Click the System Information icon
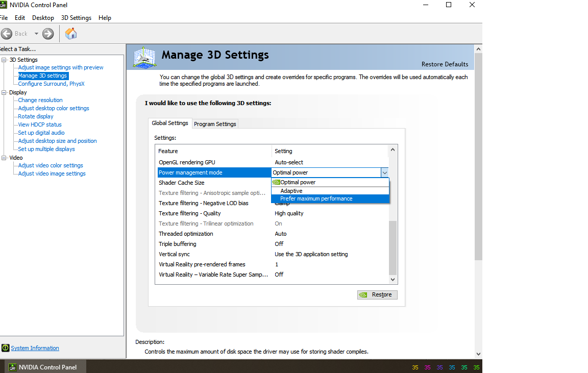The image size is (588, 373). tap(5, 348)
